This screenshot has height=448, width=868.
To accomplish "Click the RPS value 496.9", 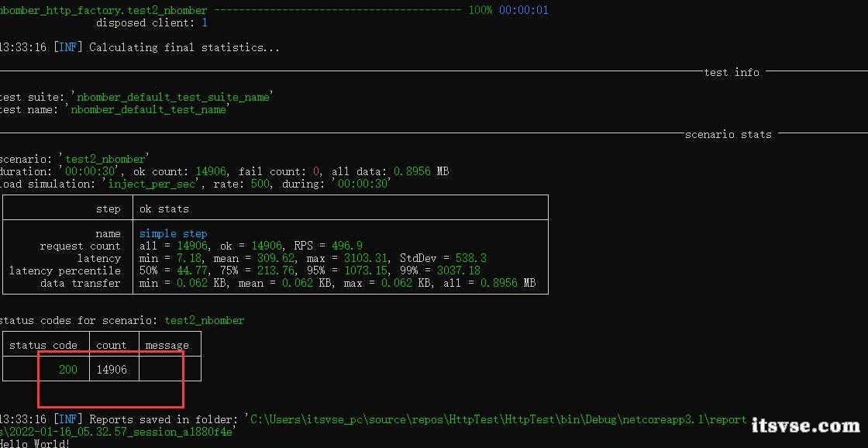I will 347,246.
